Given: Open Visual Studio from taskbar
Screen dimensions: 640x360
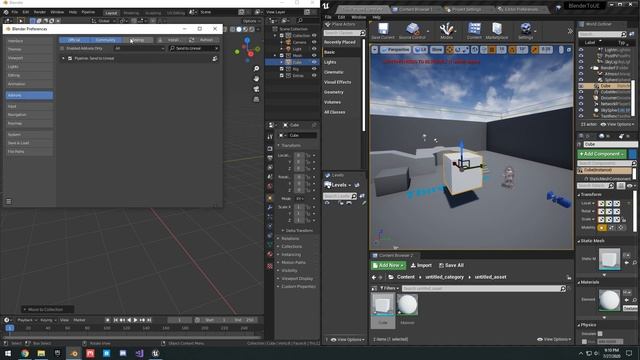Looking at the screenshot, I should pos(139,353).
